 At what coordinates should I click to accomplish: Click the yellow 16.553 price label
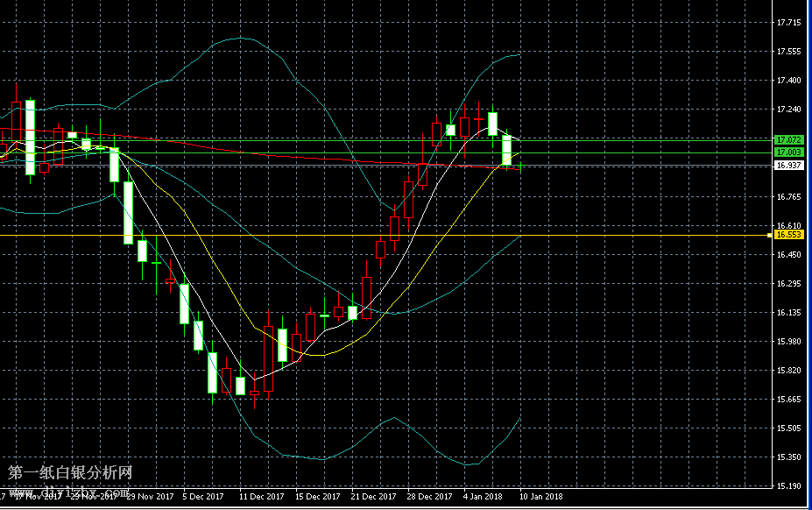788,235
